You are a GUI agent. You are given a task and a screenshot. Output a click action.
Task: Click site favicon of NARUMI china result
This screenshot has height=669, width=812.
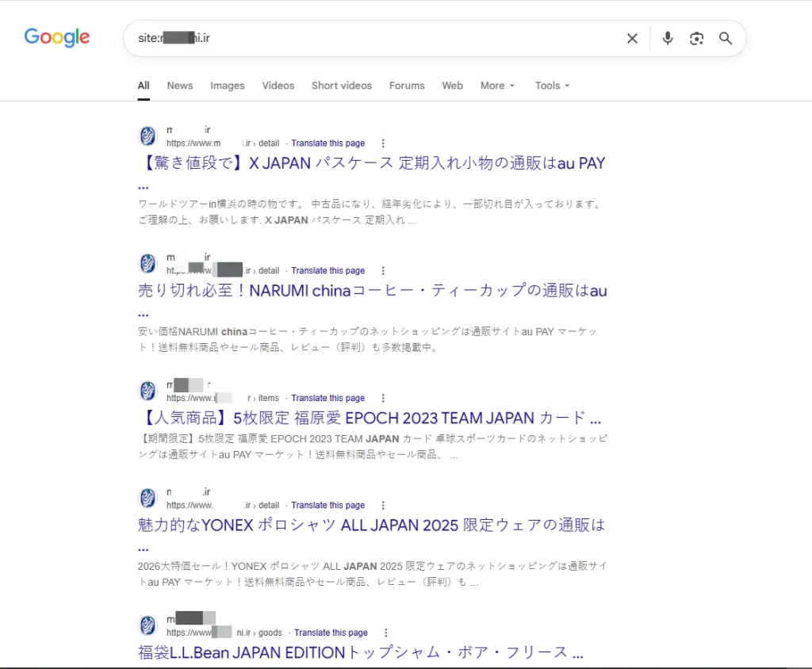147,264
